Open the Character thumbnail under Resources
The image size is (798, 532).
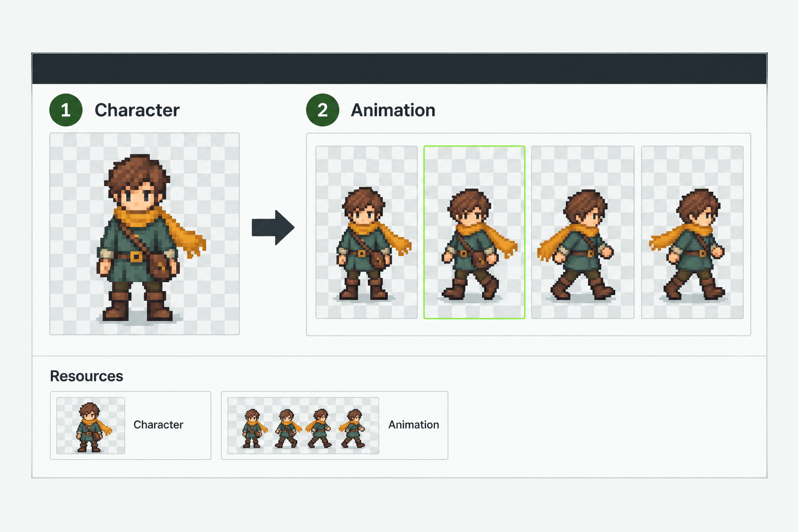coord(91,425)
